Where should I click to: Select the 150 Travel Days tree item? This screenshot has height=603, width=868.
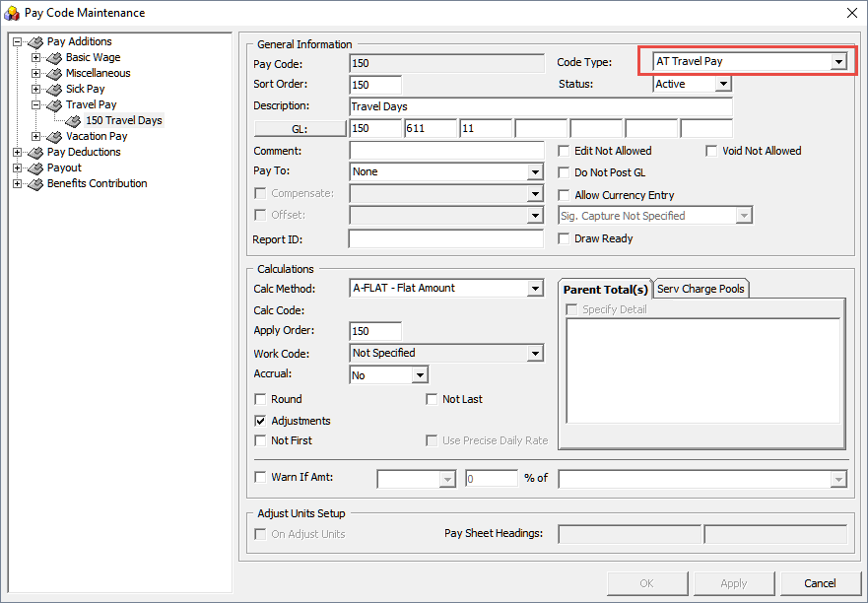click(124, 121)
